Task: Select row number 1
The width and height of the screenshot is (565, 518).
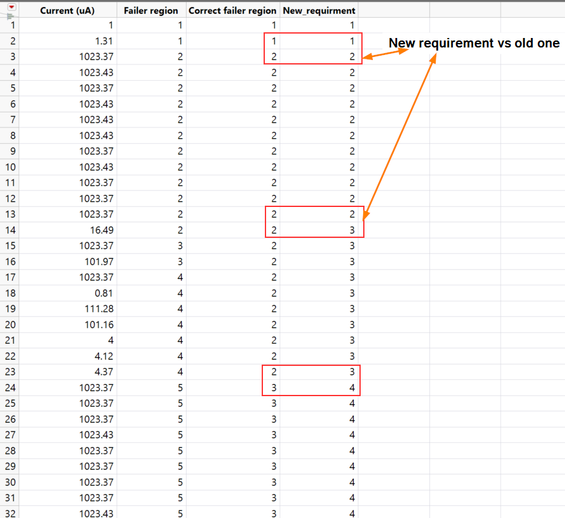Action: [x=13, y=25]
